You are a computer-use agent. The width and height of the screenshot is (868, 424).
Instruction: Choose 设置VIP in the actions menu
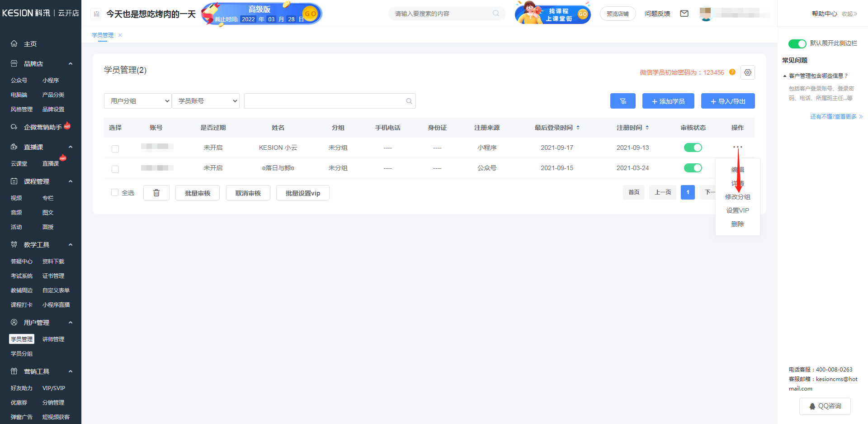click(737, 210)
